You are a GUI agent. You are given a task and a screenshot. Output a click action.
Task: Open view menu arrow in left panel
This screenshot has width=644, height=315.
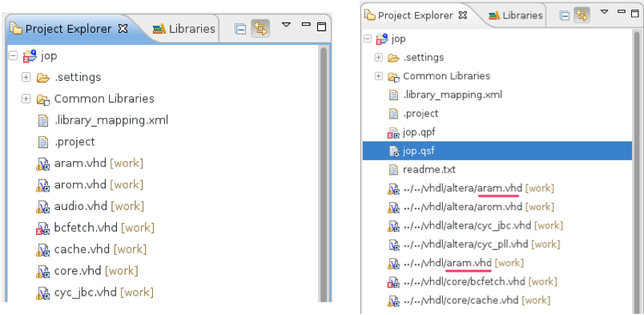pos(286,25)
